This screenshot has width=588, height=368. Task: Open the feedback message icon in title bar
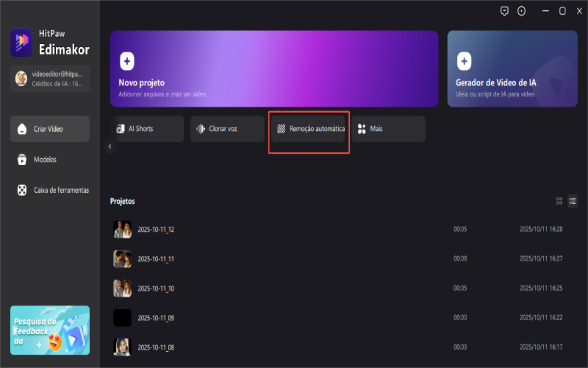pos(504,11)
